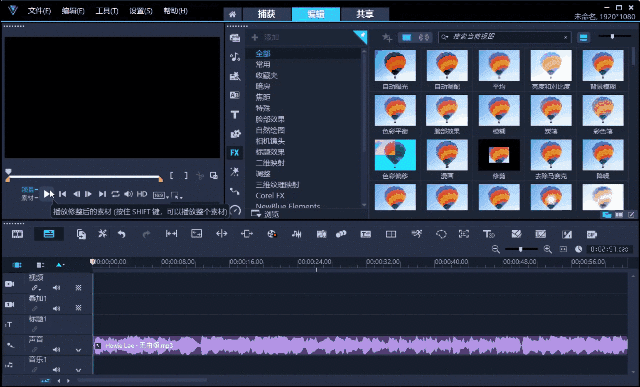Step to the next frame

coord(88,194)
